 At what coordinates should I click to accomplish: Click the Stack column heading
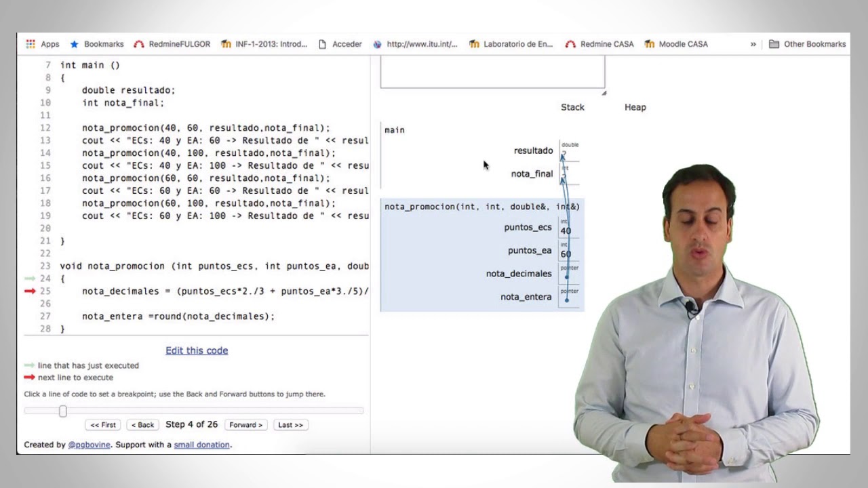[572, 107]
